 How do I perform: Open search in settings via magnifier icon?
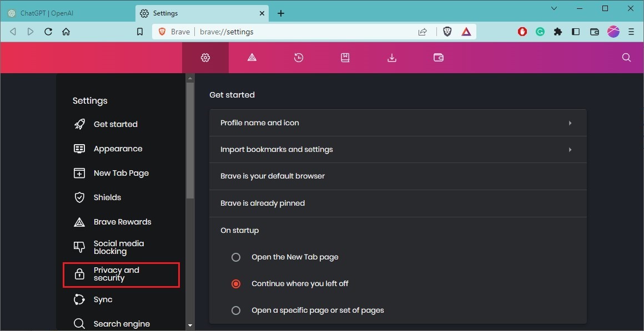click(x=626, y=57)
